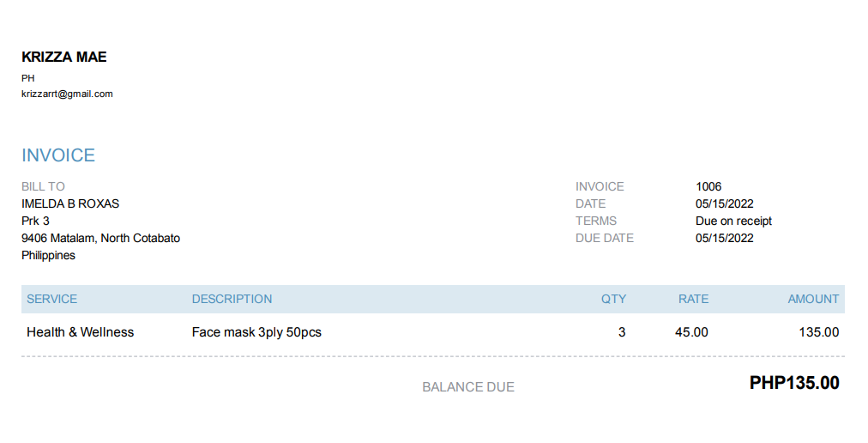Screen dimensions: 868x443
Task: Select the Health & Wellness service entry
Action: click(80, 332)
